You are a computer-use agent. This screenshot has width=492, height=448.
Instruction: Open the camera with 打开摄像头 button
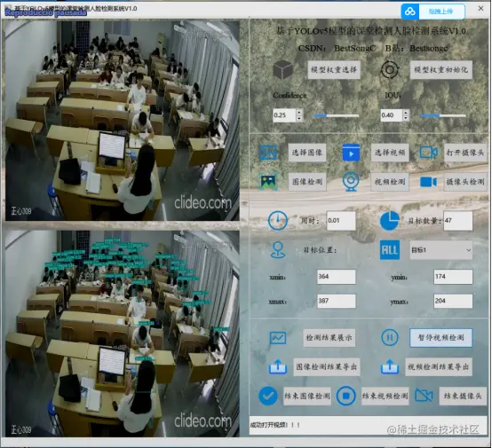pos(465,153)
